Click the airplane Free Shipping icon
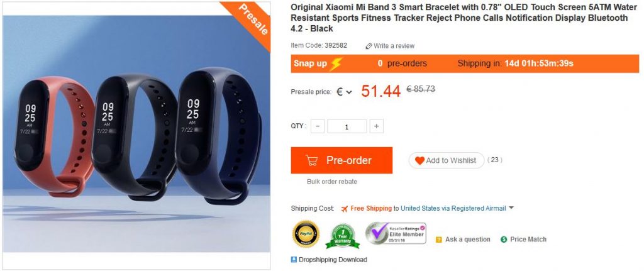644x271 pixels. coord(344,209)
